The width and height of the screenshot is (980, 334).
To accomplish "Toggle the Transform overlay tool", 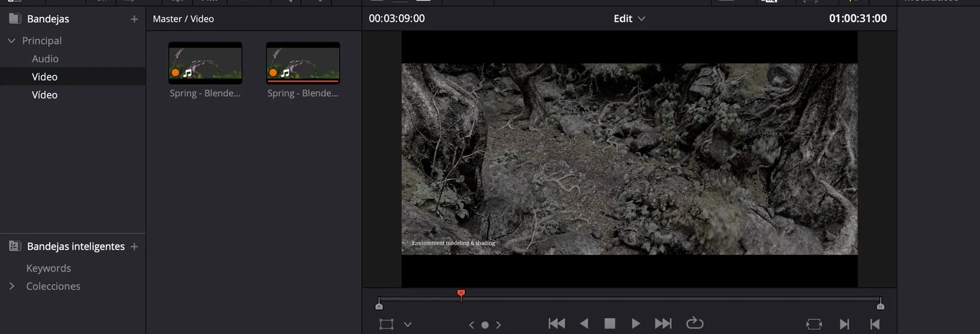I will point(386,324).
